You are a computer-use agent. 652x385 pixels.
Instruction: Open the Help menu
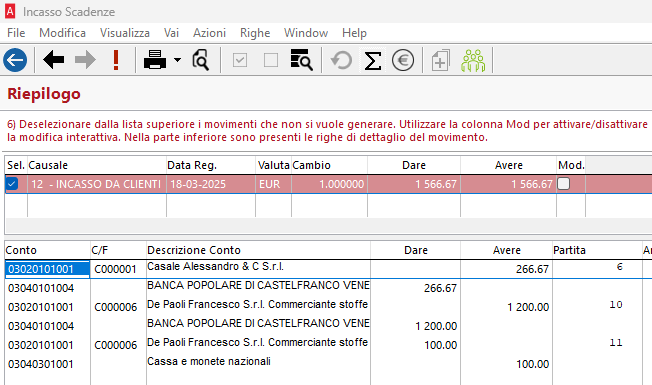point(354,33)
